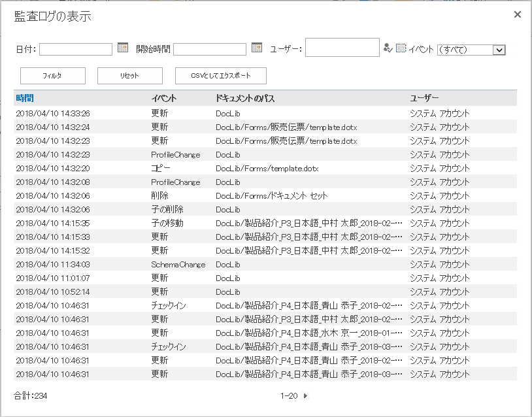This screenshot has height=417, width=532.
Task: Select the row timestamped 2018/04/10 11:01:07
Action: click(x=265, y=278)
